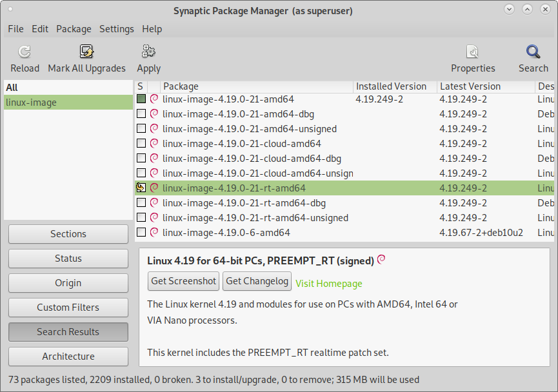The height and width of the screenshot is (392, 558).
Task: Click the Get Screenshot button
Action: (x=184, y=281)
